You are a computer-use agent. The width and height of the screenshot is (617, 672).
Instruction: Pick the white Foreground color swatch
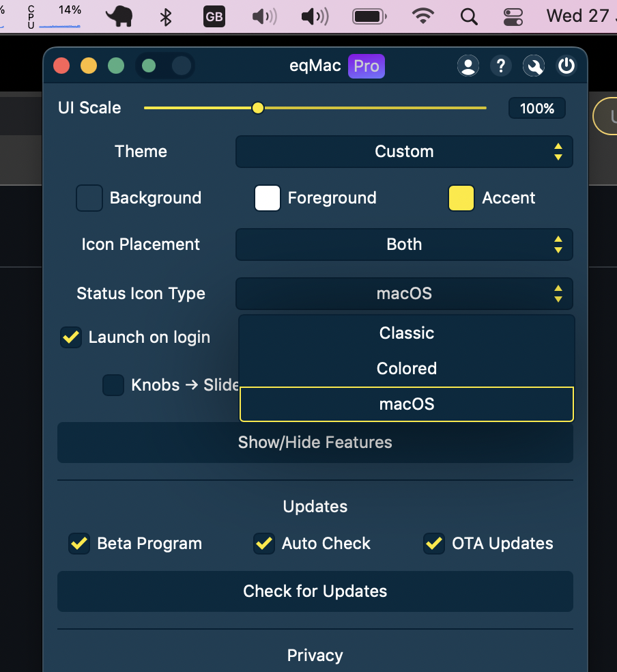[x=268, y=198]
